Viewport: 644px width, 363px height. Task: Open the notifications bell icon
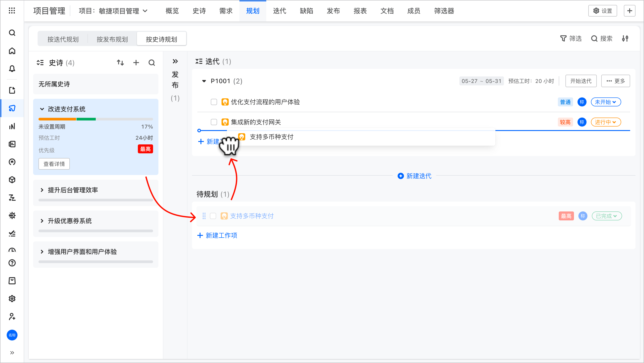12,69
